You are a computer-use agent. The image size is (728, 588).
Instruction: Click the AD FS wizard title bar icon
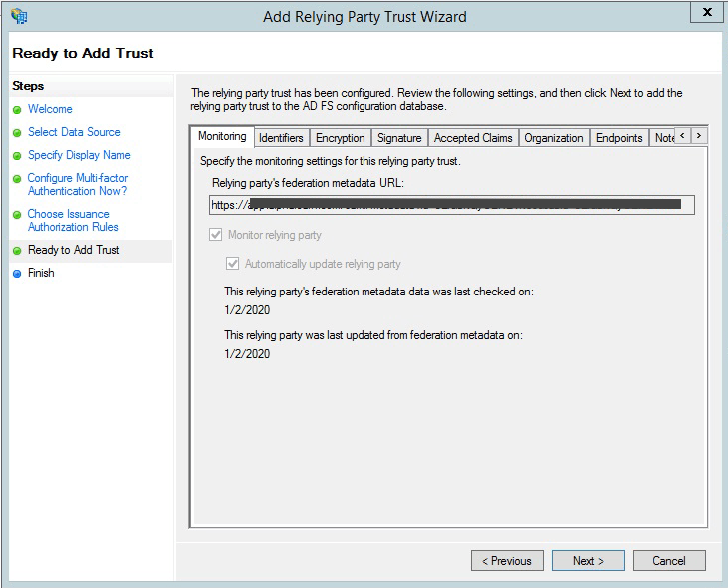click(x=19, y=16)
